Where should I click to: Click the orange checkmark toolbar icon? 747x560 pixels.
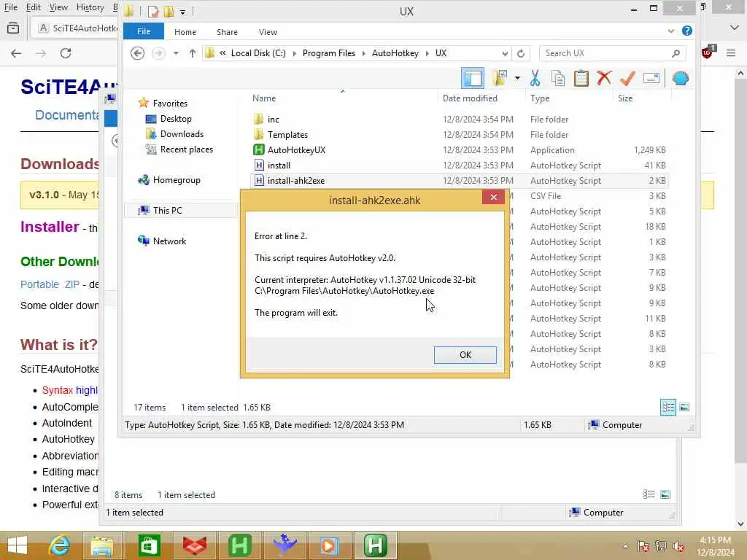point(627,78)
